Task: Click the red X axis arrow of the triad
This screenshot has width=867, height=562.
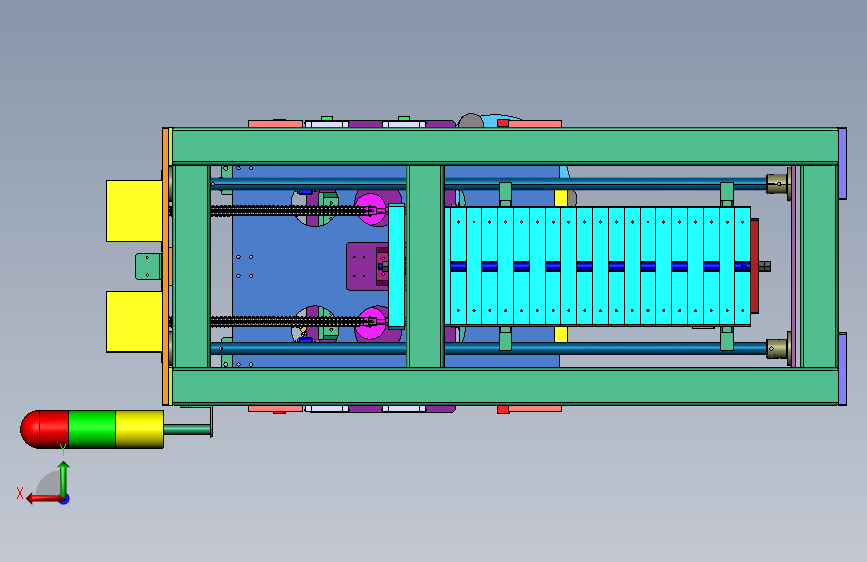Action: [x=44, y=499]
